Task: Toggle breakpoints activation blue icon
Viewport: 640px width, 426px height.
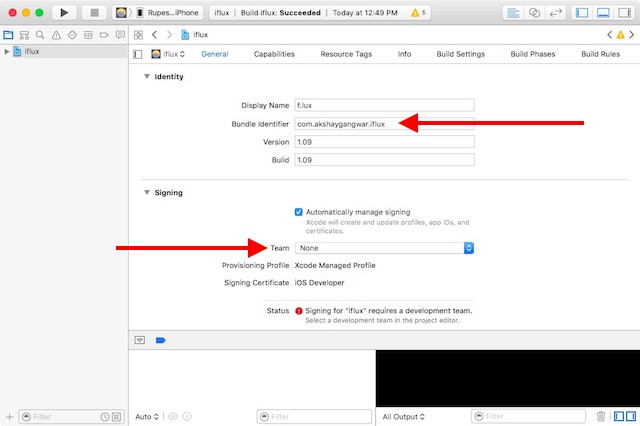Action: coord(160,340)
